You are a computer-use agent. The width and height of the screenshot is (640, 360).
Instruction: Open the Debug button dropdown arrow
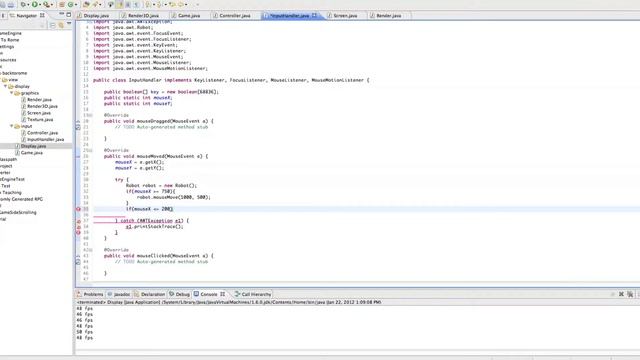(28, 4)
